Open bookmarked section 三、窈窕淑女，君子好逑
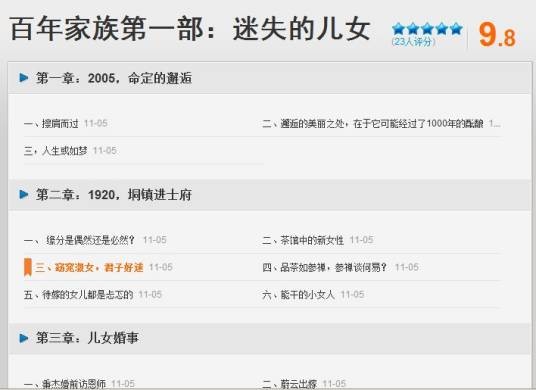 pyautogui.click(x=89, y=267)
